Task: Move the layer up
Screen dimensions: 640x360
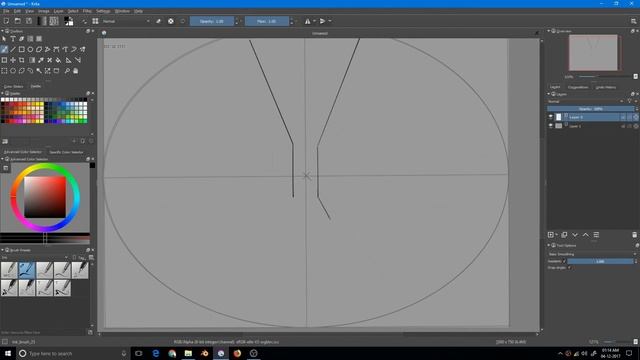Action: (585, 235)
